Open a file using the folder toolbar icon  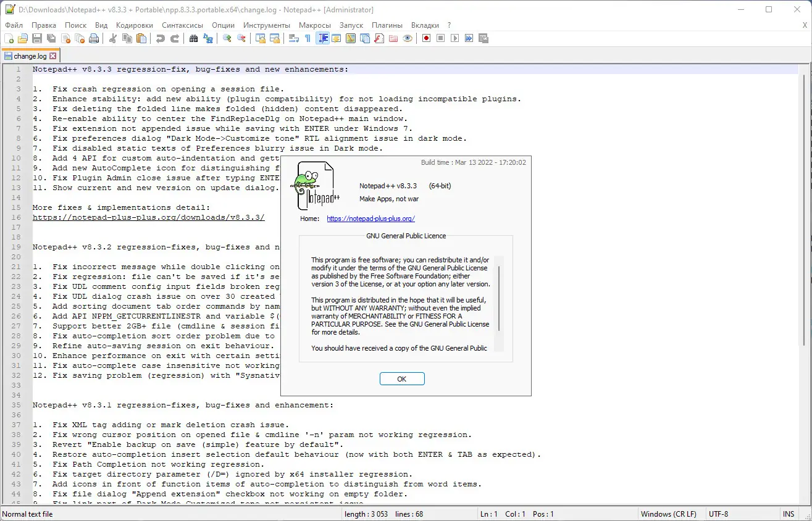23,38
